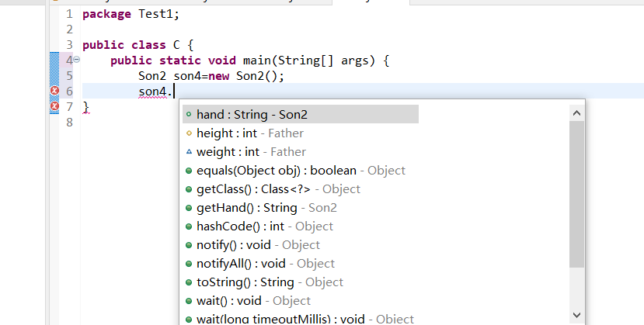The width and height of the screenshot is (644, 325).
Task: Pick wait() : void from suggestions
Action: pos(253,301)
